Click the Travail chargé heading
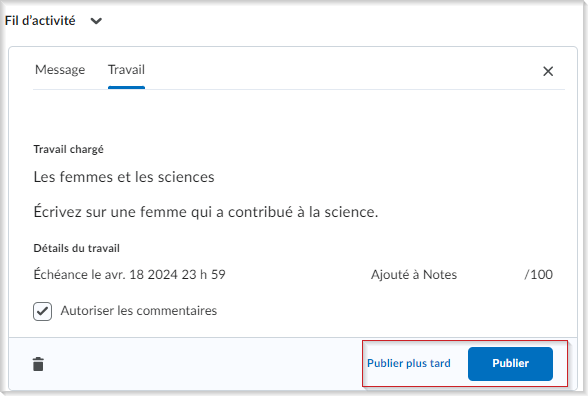 click(x=69, y=150)
